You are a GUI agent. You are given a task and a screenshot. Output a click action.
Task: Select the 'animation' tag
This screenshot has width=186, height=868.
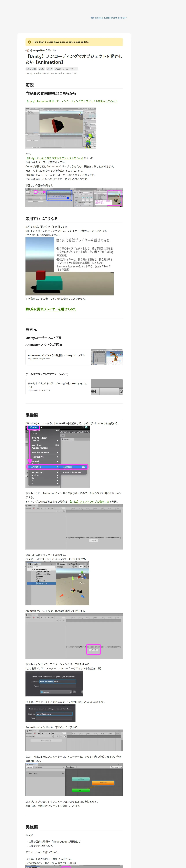(31, 69)
